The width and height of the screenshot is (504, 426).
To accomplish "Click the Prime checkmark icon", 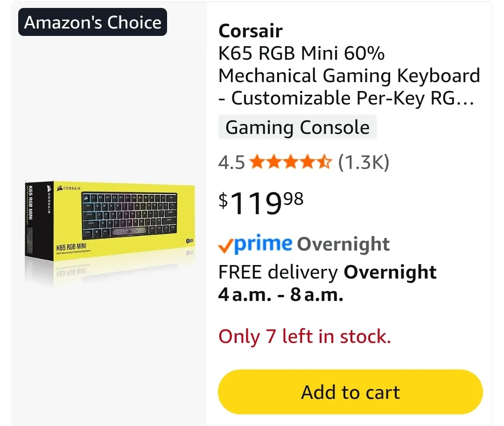I will point(227,244).
